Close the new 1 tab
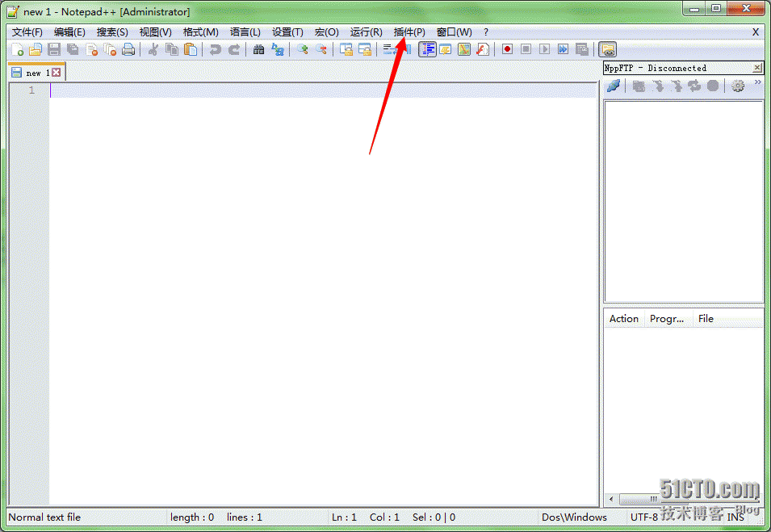The image size is (771, 532). coord(57,73)
